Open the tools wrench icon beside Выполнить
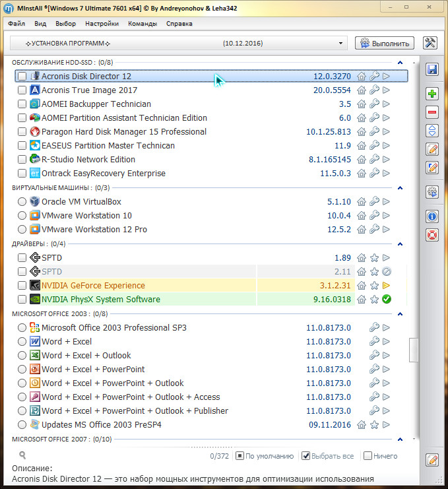The height and width of the screenshot is (489, 448). tap(430, 43)
